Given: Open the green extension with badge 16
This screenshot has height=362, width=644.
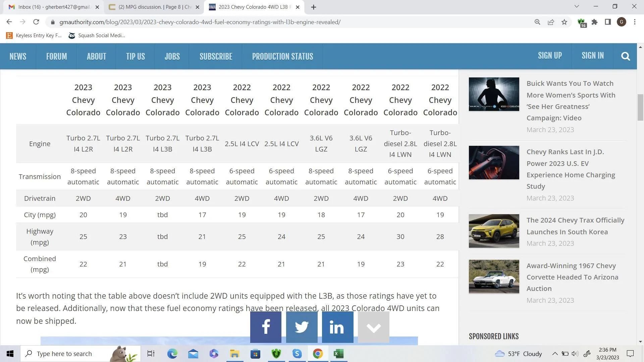Looking at the screenshot, I should pos(582,23).
